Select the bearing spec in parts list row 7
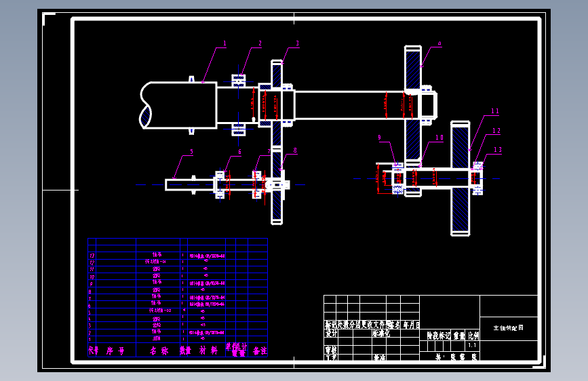Image resolution: width=588 pixels, height=381 pixels. (x=207, y=298)
